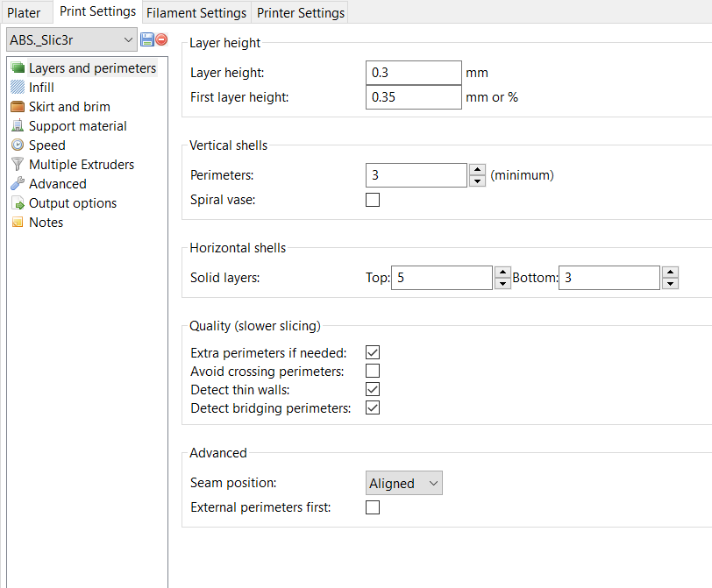712x588 pixels.
Task: Select the Skirt and brim icon
Action: 18,107
